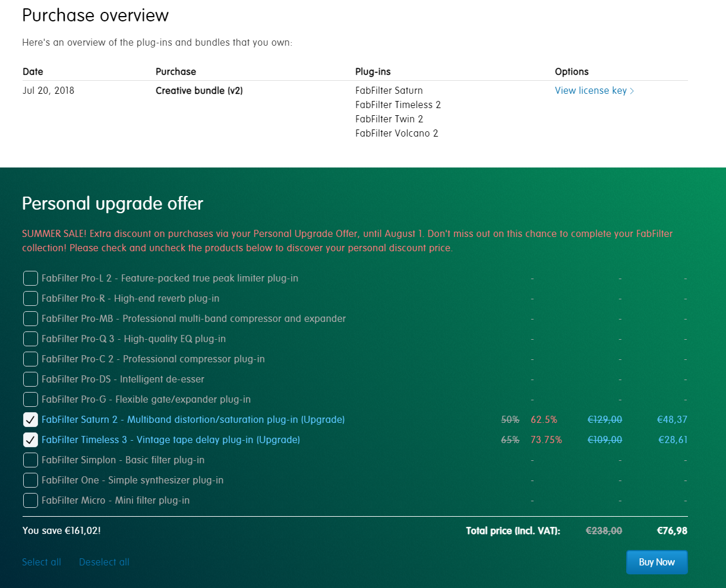Check the FabFilter Pro-MB checkbox

coord(30,318)
